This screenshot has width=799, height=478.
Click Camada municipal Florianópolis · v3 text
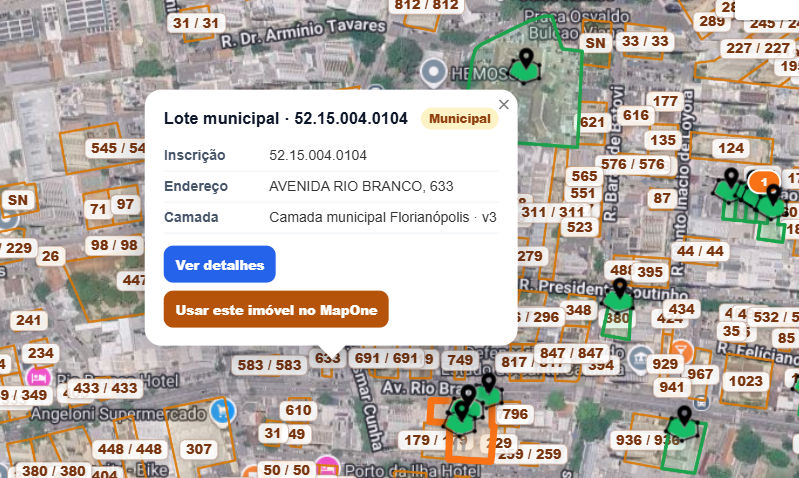pos(383,217)
